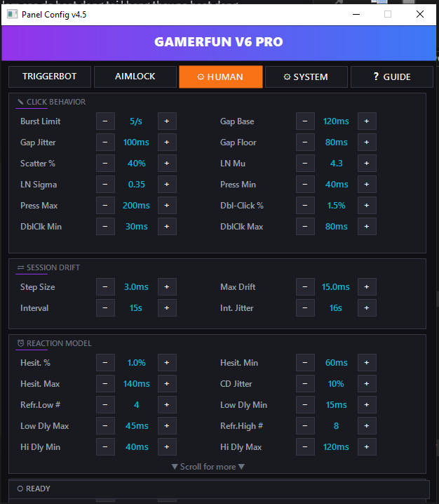Reduce the Interval seconds
439x504 pixels.
coord(105,308)
